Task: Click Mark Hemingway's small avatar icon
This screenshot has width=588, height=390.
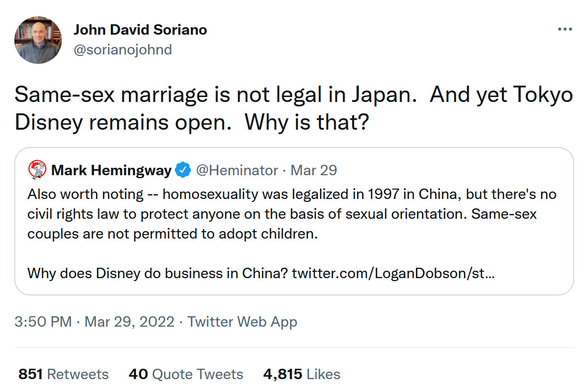Action: (37, 170)
